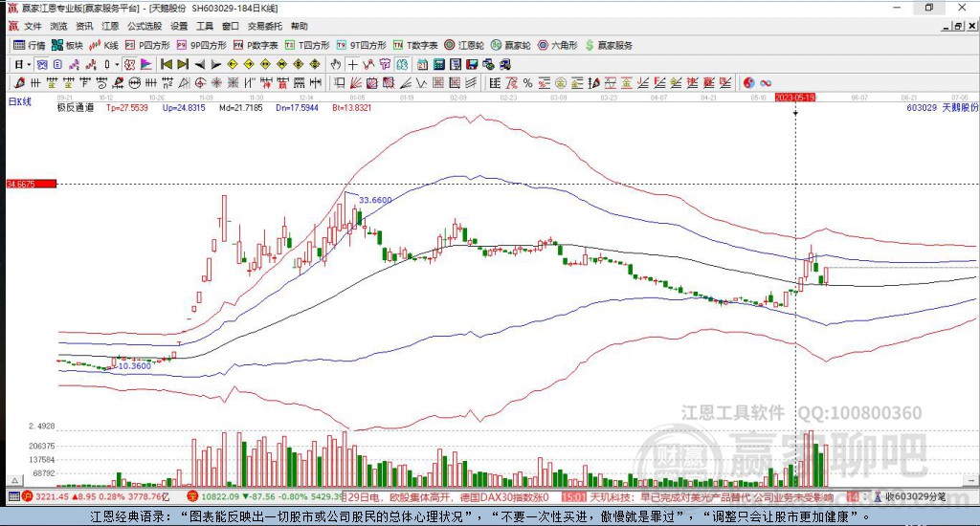The height and width of the screenshot is (526, 980).
Task: Click the 603029 天鹅股份 stock label
Action: coord(943,107)
